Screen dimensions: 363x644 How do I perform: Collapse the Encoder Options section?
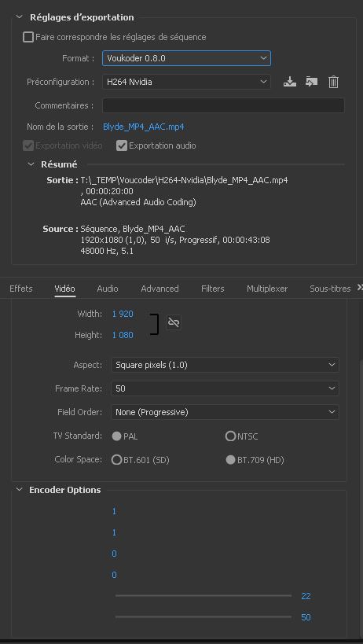(x=19, y=490)
